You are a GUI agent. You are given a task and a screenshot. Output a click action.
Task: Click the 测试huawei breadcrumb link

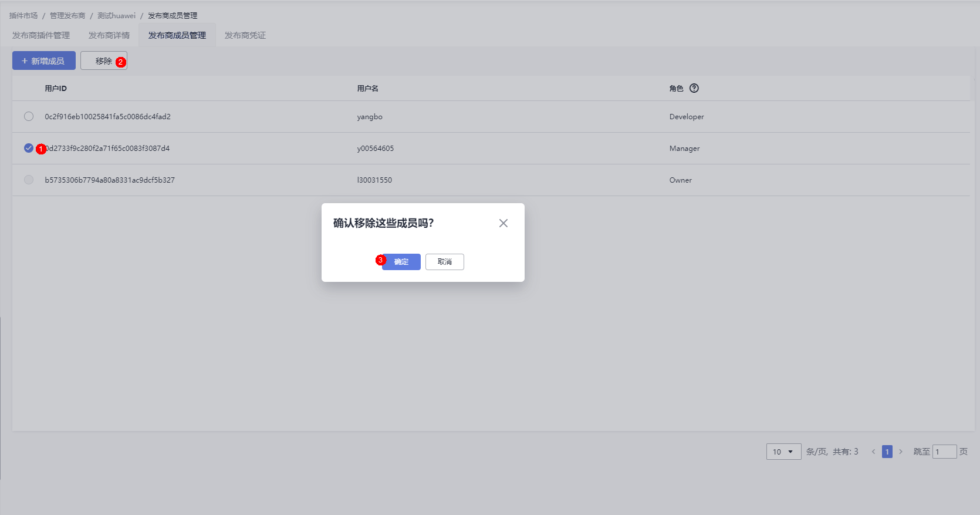point(116,16)
